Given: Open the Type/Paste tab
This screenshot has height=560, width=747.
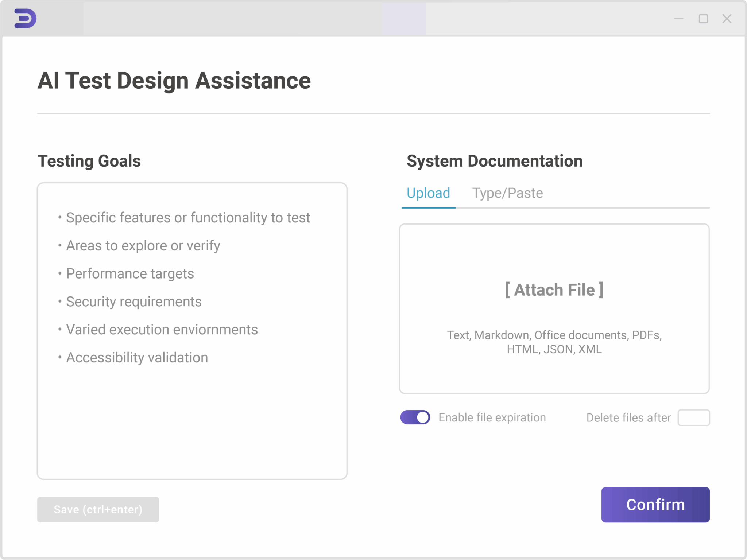Looking at the screenshot, I should pos(507,193).
